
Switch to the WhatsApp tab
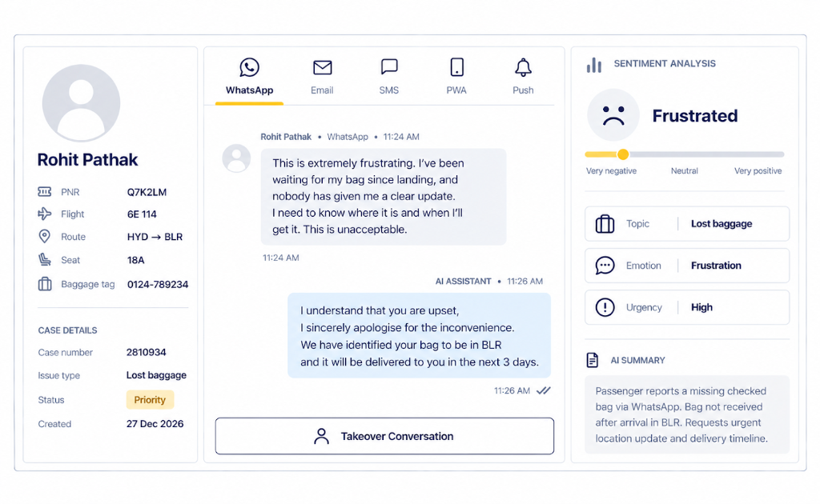(250, 81)
